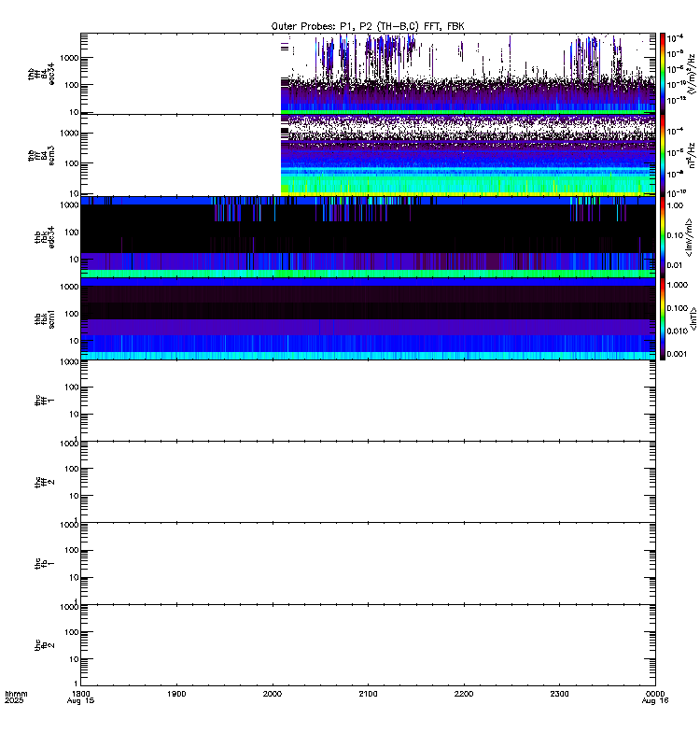
Task: Click the (V/m)²/Hz color bar
Action: [x=662, y=73]
